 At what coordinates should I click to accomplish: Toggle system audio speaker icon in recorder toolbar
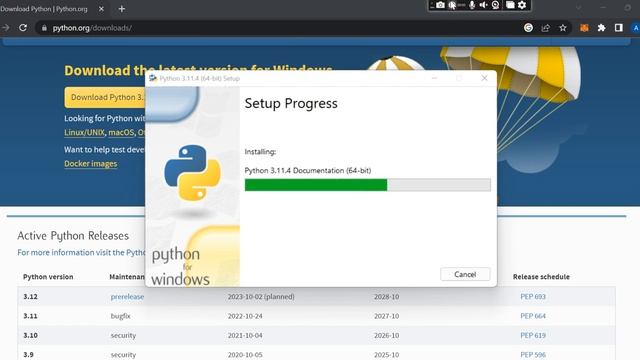coord(483,5)
